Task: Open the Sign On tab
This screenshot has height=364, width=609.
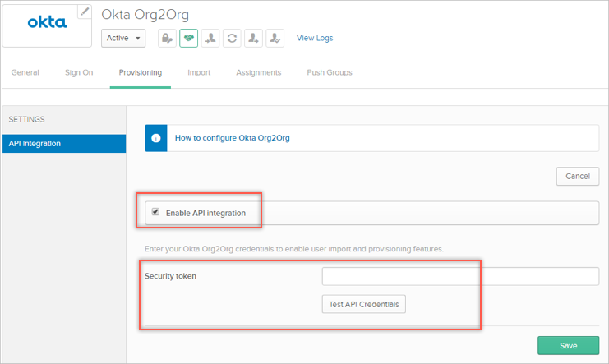Action: pos(79,72)
